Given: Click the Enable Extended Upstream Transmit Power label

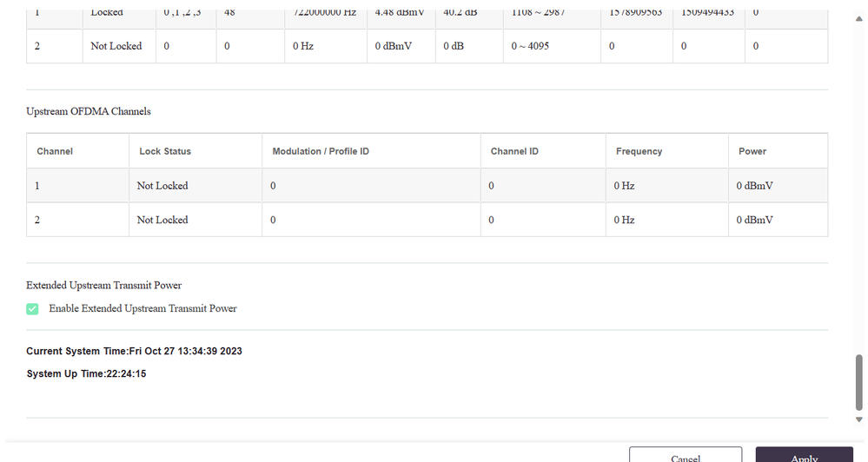Looking at the screenshot, I should tap(142, 308).
